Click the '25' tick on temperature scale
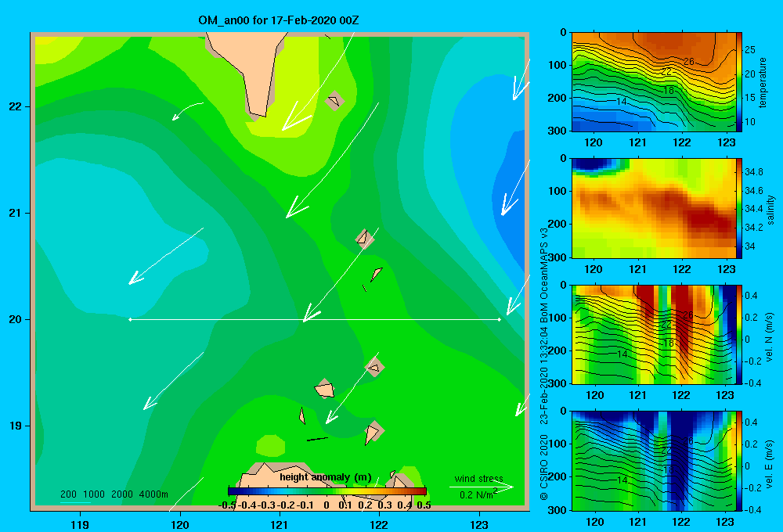The width and height of the screenshot is (783, 532). click(750, 50)
